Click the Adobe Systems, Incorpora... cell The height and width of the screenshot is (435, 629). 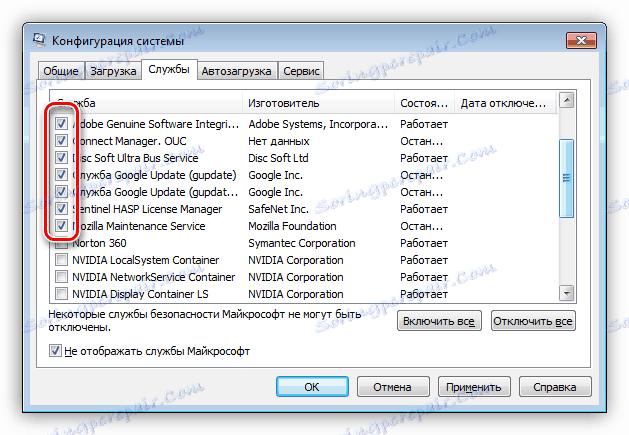coord(318,124)
